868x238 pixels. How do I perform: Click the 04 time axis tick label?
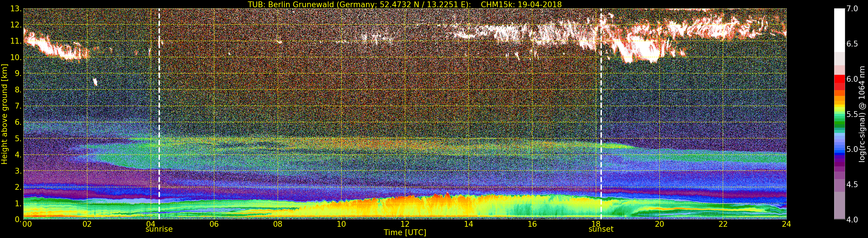point(151,224)
